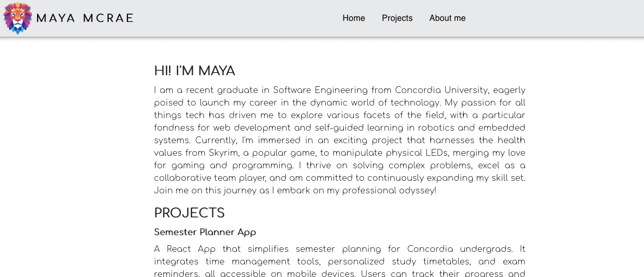Go to the Projects navigation link

point(397,18)
